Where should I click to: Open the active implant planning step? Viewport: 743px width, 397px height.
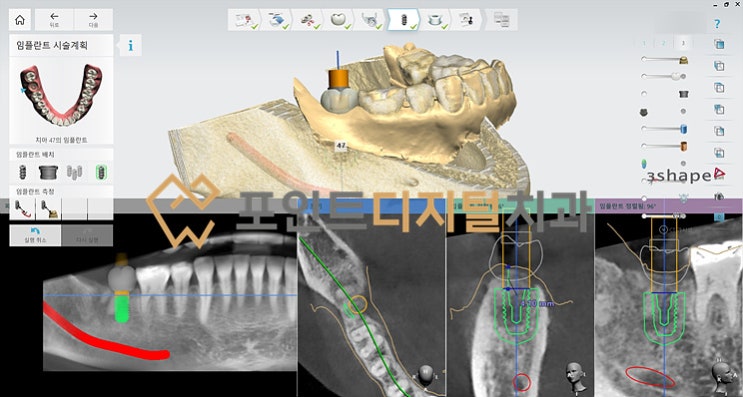pyautogui.click(x=403, y=20)
